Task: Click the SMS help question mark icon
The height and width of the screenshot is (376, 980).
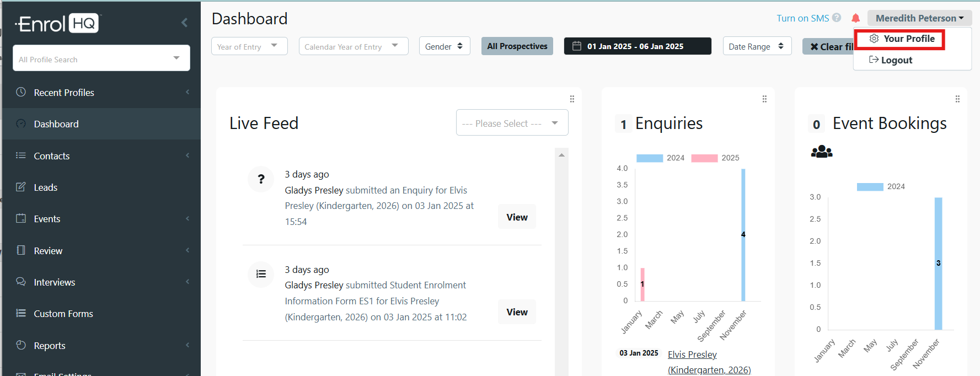Action: point(837,18)
